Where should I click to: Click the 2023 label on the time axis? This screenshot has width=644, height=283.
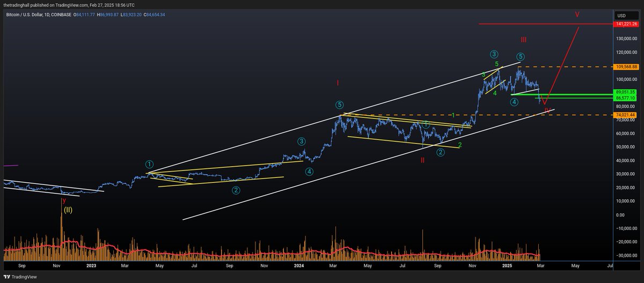click(91, 265)
